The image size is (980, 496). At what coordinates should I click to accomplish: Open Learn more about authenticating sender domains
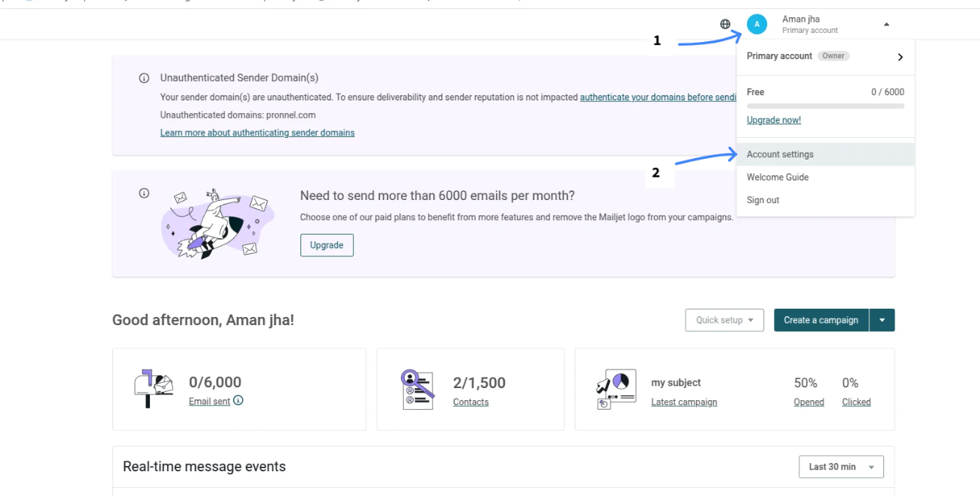[257, 133]
